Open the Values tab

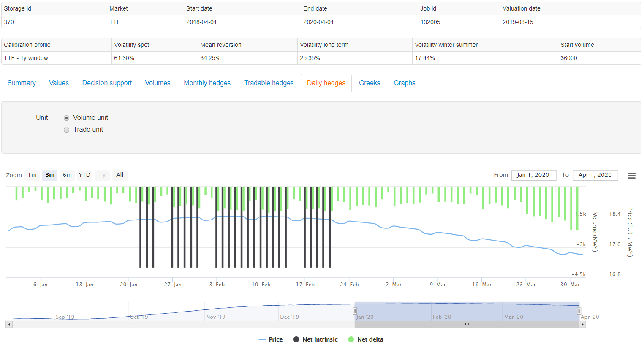click(59, 83)
